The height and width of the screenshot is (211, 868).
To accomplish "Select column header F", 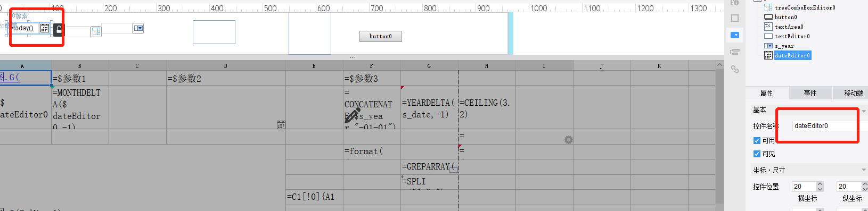I will pyautogui.click(x=372, y=66).
